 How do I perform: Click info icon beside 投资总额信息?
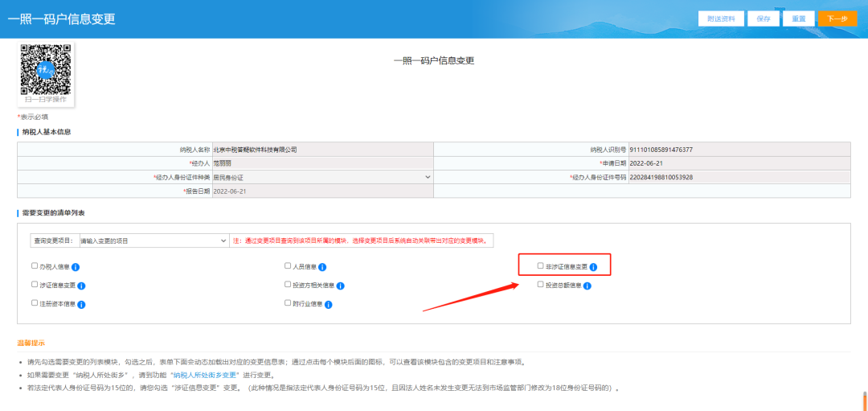[x=588, y=286]
